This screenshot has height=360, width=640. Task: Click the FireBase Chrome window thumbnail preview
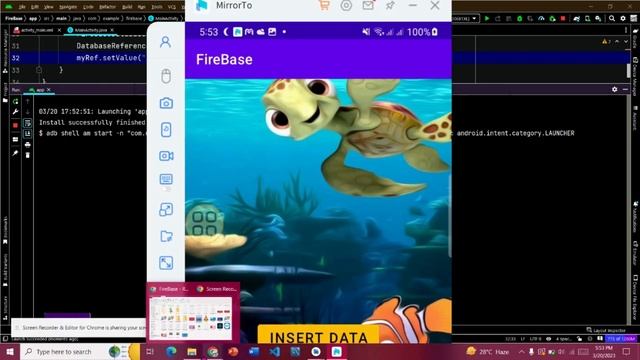pos(191,318)
